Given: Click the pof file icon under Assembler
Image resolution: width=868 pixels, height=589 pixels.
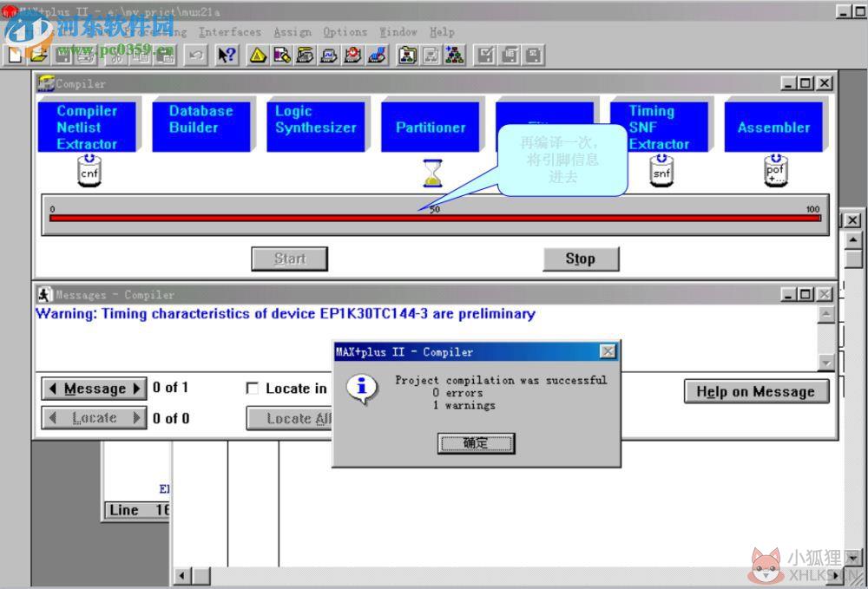Looking at the screenshot, I should pos(775,170).
